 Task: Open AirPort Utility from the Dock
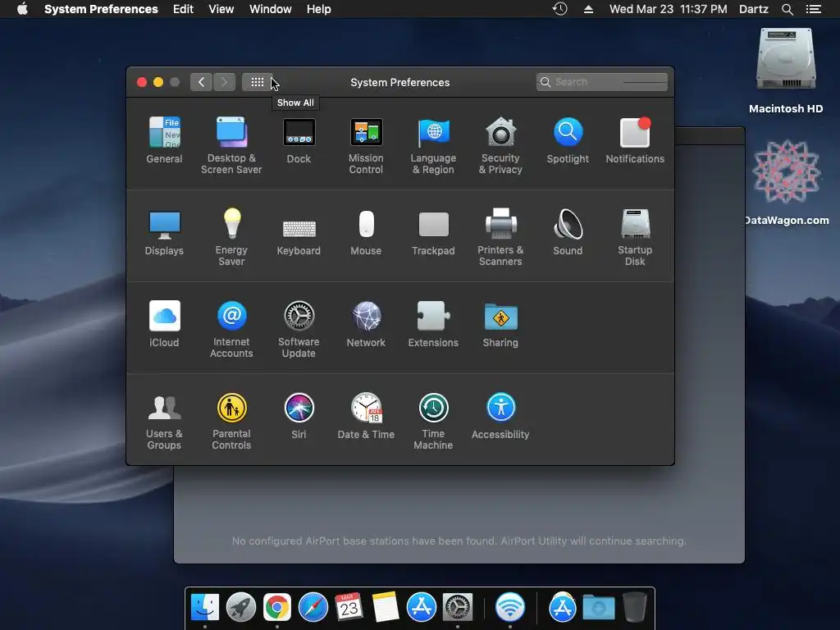510,608
